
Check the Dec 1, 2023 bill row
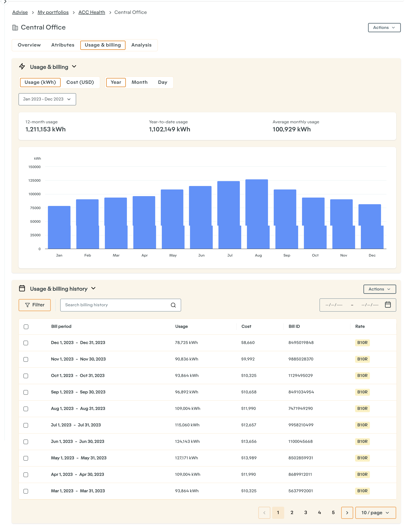26,343
